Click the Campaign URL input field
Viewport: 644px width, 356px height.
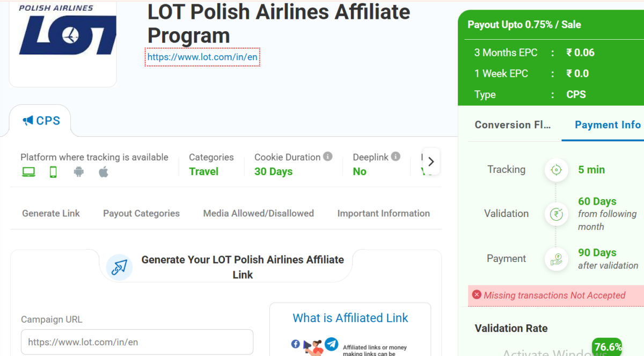[137, 342]
